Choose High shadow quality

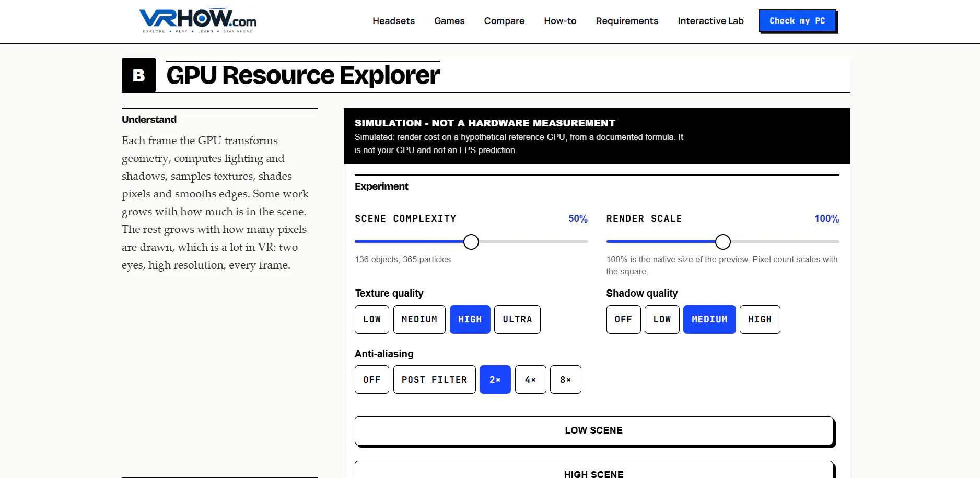point(760,319)
